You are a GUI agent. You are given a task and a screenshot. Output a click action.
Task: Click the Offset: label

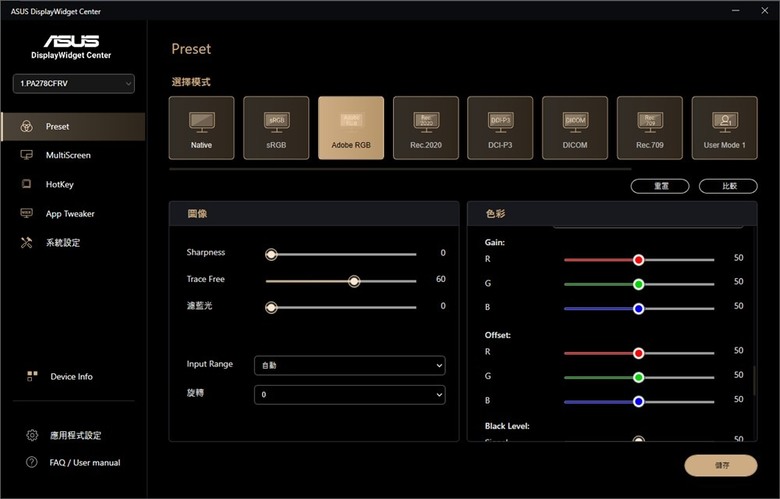click(497, 335)
